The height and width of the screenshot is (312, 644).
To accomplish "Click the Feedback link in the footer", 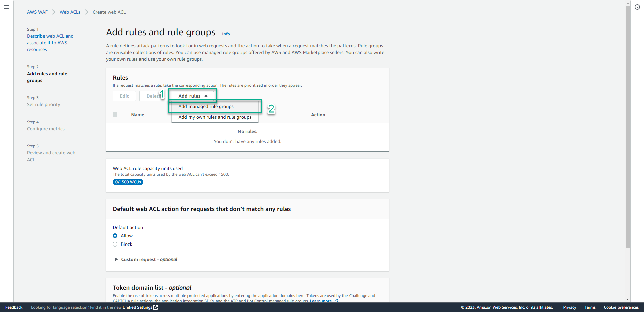I will tap(14, 307).
